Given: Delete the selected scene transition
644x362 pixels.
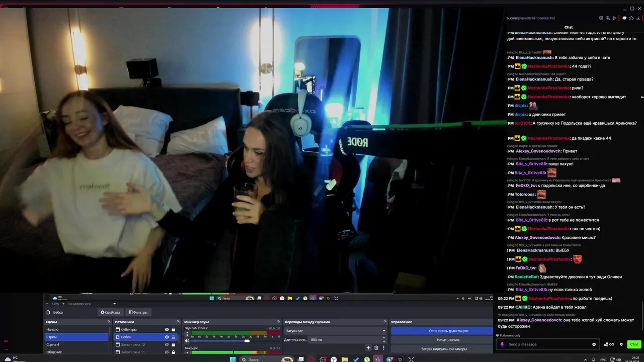Looking at the screenshot, I should point(376,348).
